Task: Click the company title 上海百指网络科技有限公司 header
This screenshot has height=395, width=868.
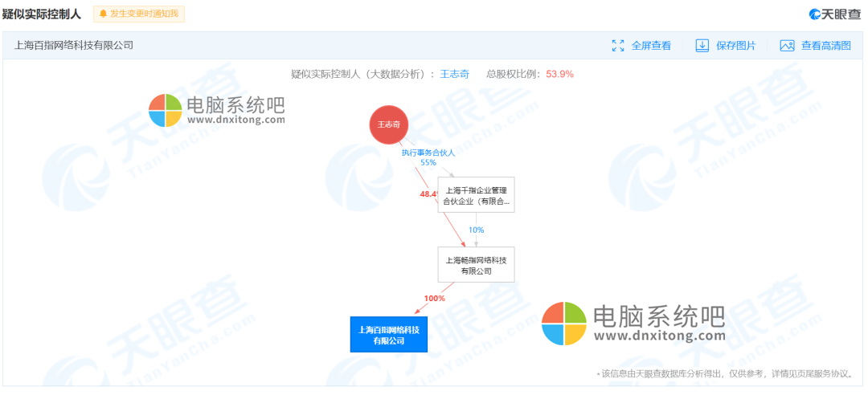Action: (x=74, y=46)
